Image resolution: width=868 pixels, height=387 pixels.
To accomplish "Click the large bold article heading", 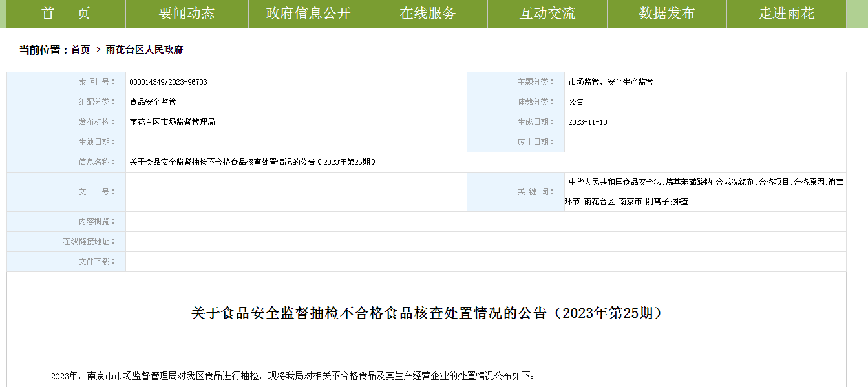I will 427,313.
